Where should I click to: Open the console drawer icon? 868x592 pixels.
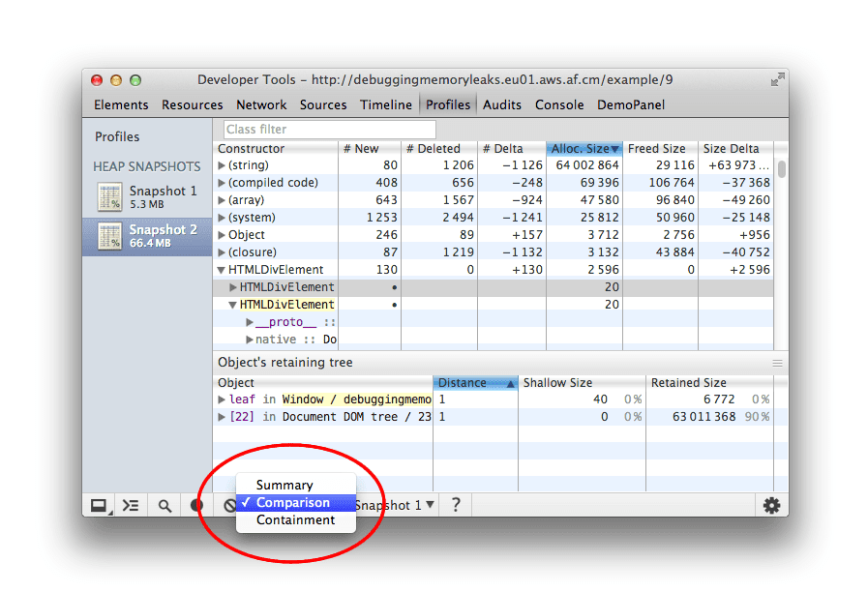pos(131,504)
